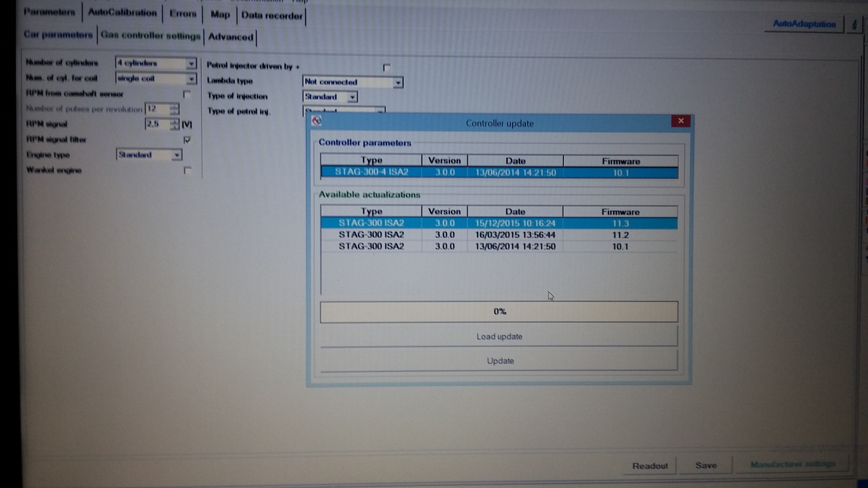The width and height of the screenshot is (868, 488).
Task: Open the Data recorder tab
Action: pos(272,16)
